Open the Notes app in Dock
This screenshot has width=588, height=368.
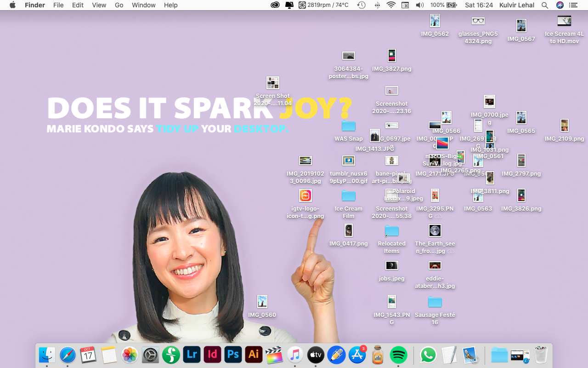pyautogui.click(x=109, y=355)
